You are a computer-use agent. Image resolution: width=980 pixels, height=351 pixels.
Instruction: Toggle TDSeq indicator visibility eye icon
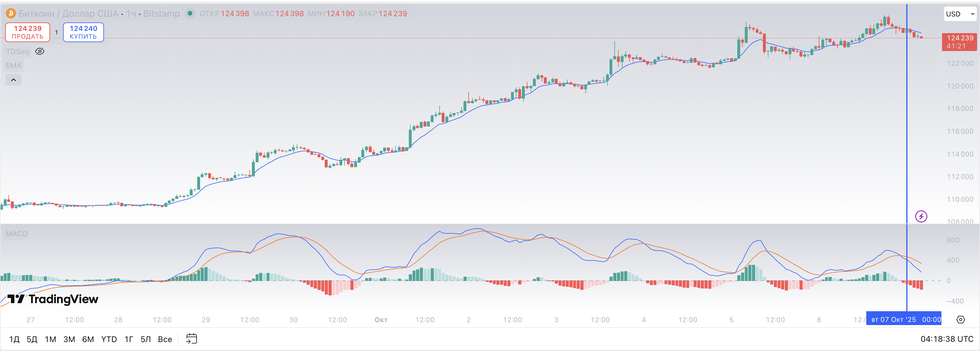pyautogui.click(x=39, y=51)
